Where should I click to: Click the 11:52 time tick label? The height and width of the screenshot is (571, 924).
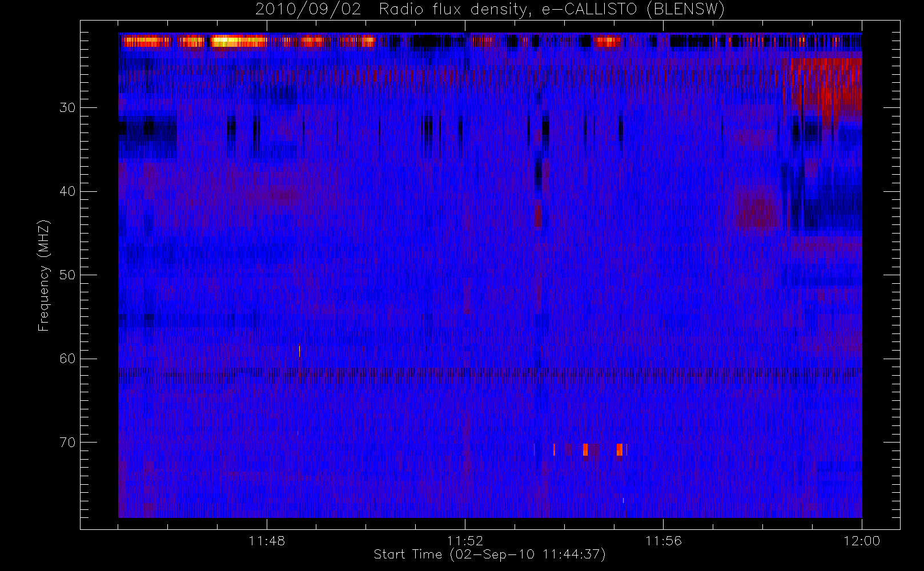(465, 541)
